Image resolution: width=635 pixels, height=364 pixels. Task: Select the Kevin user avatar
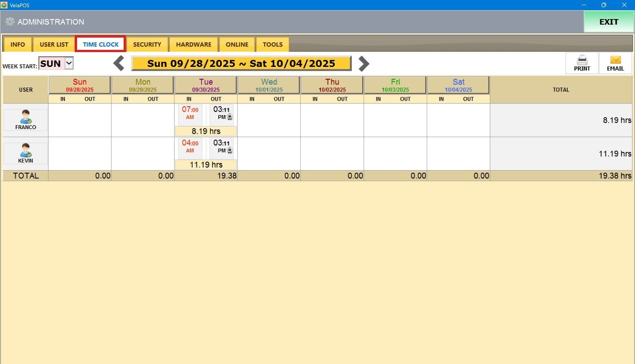click(x=25, y=151)
